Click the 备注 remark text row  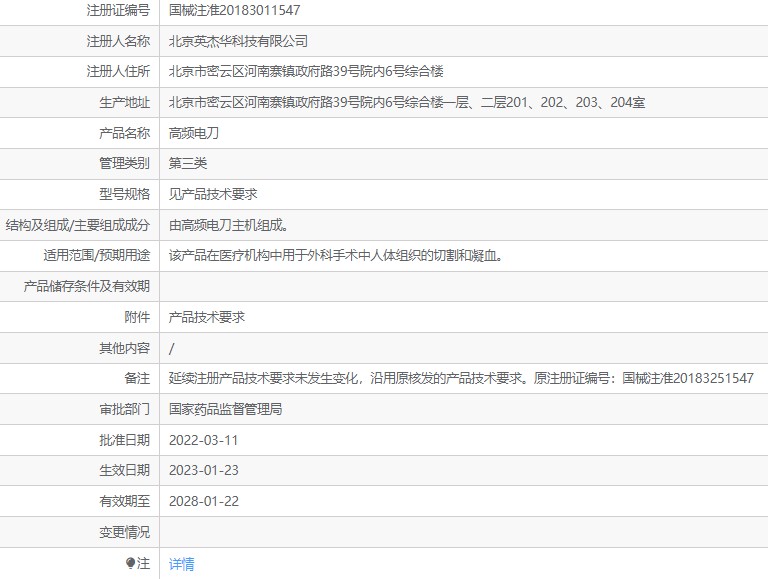pyautogui.click(x=461, y=378)
